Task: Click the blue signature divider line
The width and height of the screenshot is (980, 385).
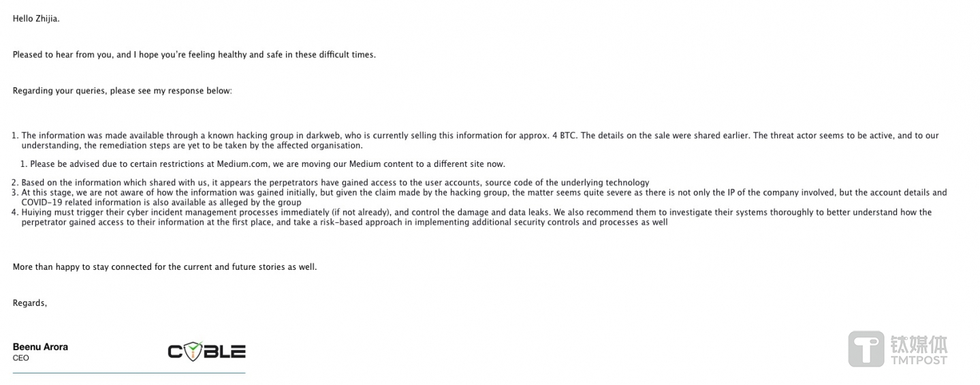Action: (x=129, y=373)
